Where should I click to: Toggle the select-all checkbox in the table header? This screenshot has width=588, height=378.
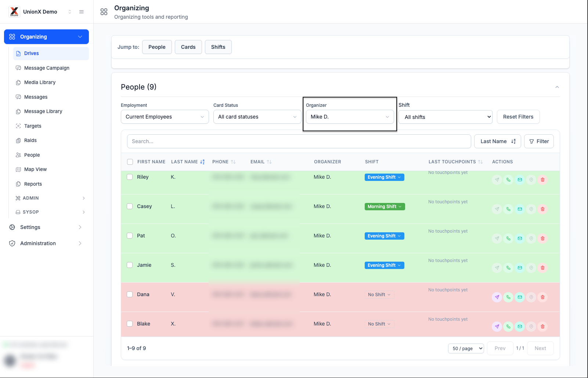tap(130, 162)
